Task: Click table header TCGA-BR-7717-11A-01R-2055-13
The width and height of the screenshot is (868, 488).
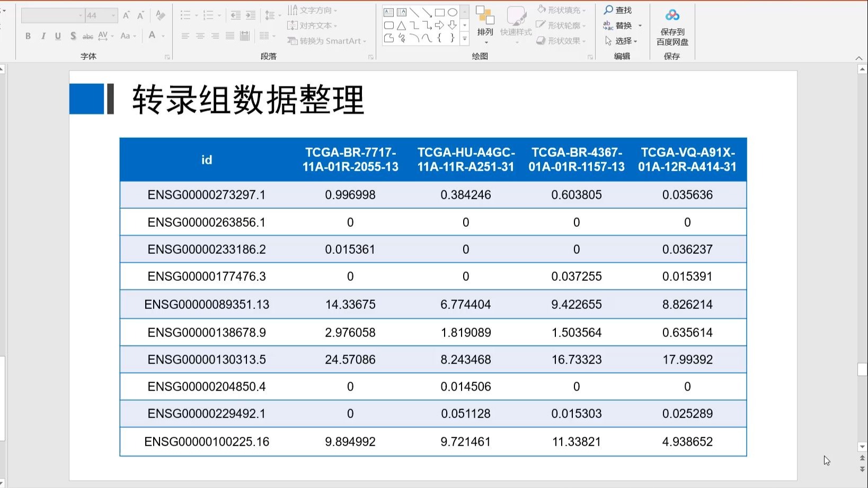Action: [x=350, y=159]
